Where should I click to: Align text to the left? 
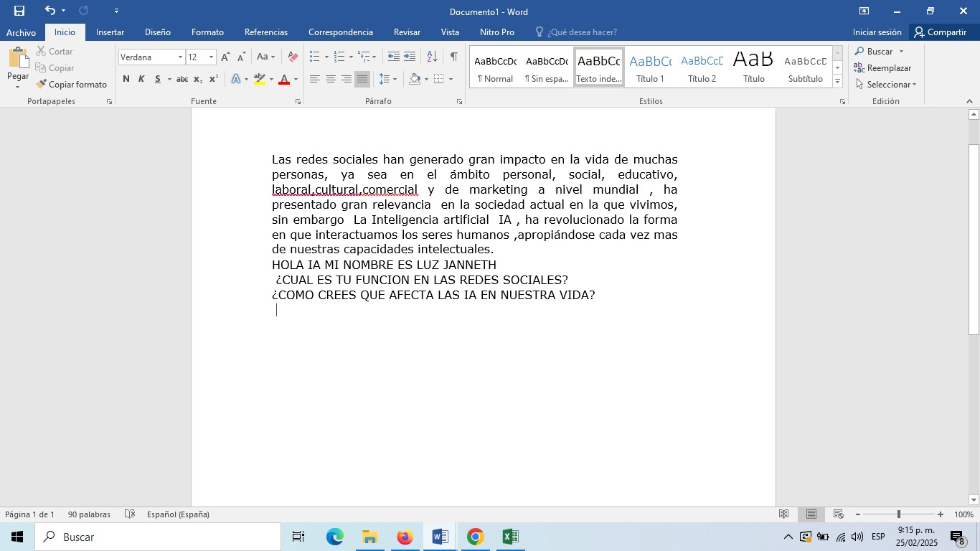pyautogui.click(x=315, y=79)
